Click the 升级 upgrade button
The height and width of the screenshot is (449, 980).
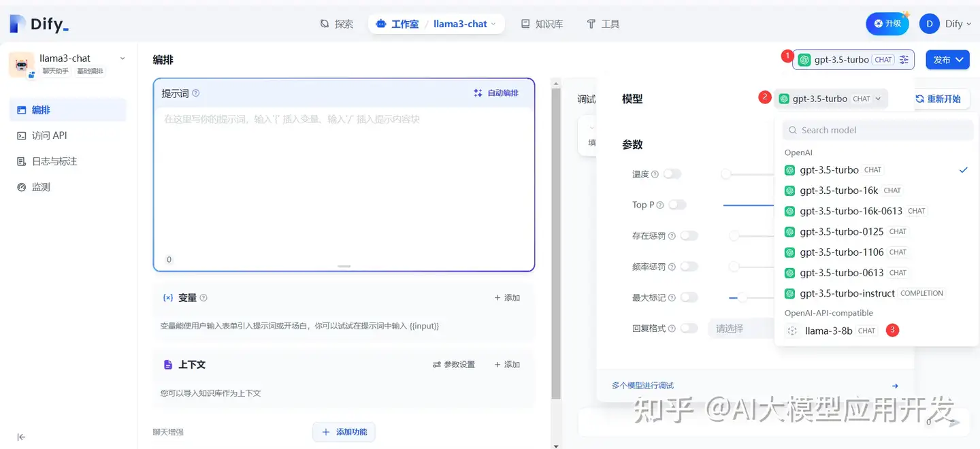click(x=887, y=24)
